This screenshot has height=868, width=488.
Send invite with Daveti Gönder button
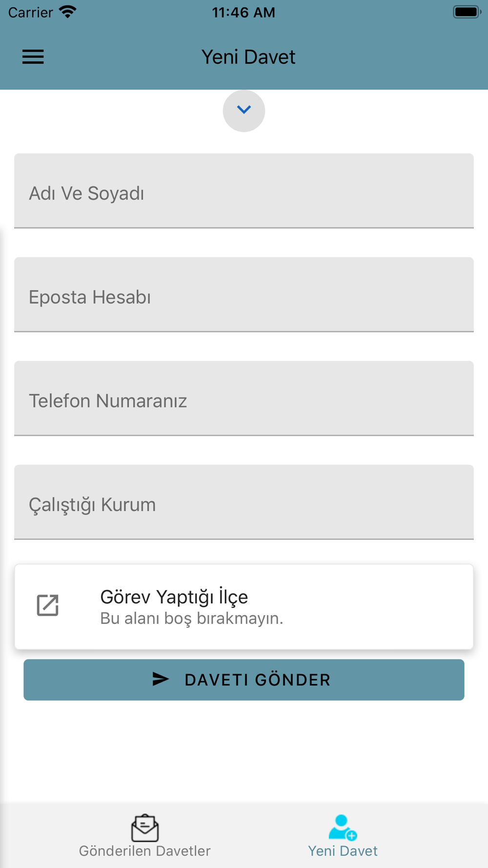pos(244,680)
